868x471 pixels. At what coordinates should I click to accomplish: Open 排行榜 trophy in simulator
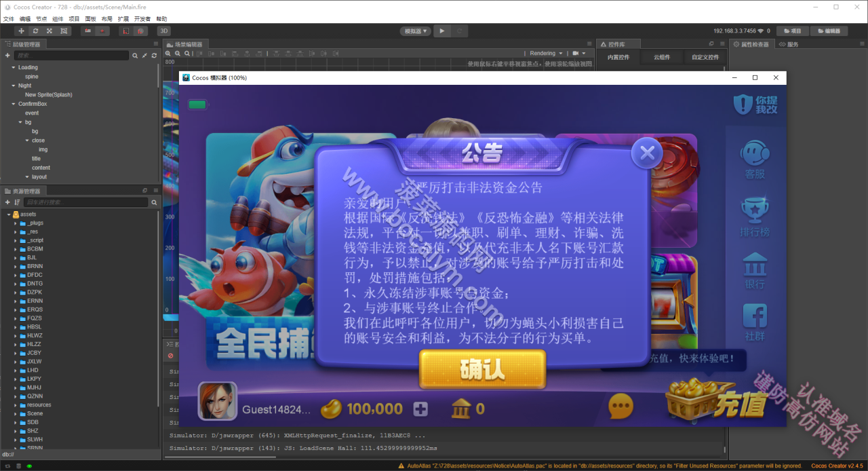coord(755,216)
